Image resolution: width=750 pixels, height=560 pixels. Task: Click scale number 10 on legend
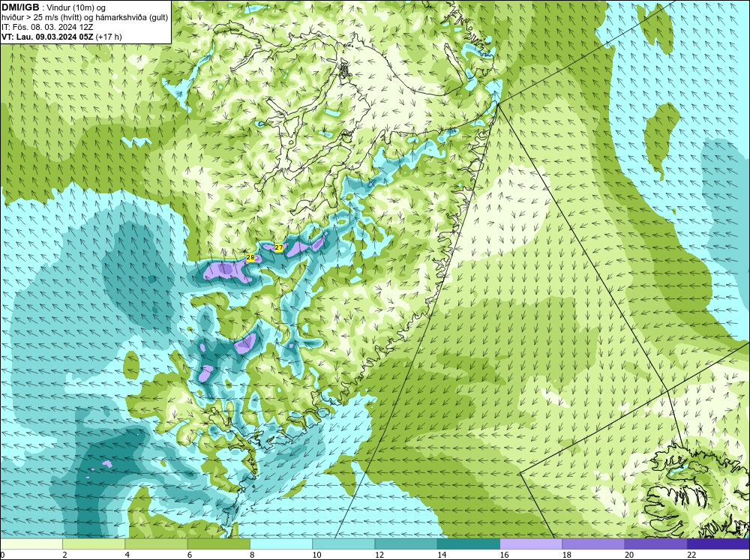(x=316, y=555)
